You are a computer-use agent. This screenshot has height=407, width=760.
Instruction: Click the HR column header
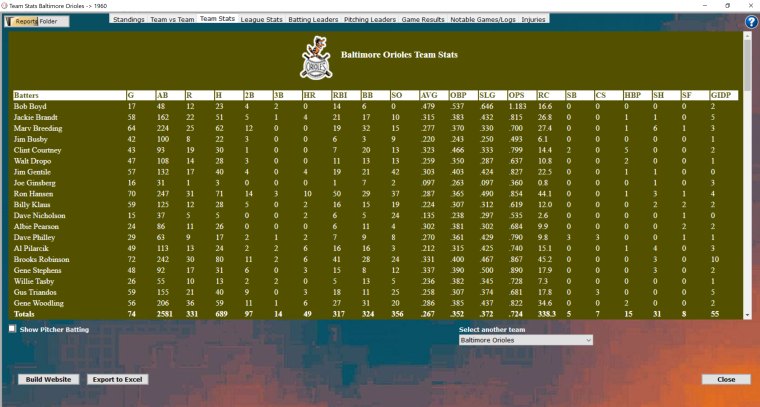(x=316, y=95)
